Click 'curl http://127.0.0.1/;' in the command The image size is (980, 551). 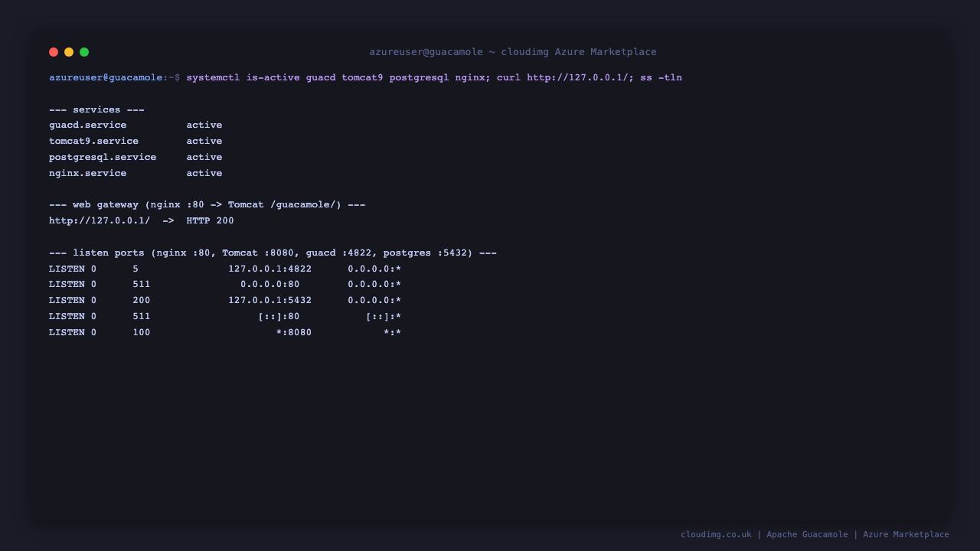coord(565,77)
